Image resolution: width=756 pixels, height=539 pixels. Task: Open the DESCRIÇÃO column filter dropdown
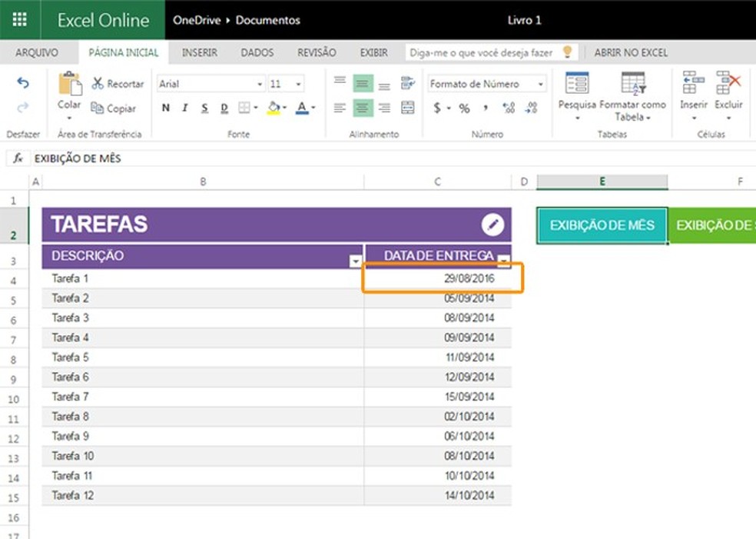pos(355,261)
